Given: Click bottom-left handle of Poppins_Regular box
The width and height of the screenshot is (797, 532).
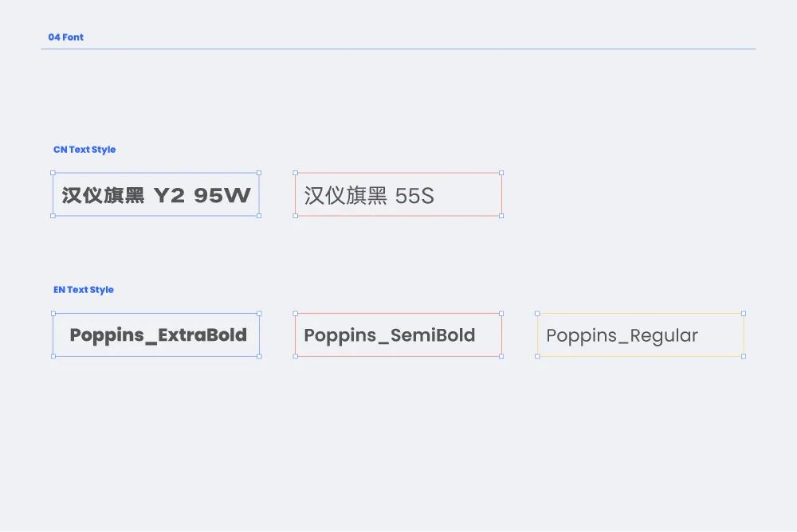Looking at the screenshot, I should pos(537,357).
